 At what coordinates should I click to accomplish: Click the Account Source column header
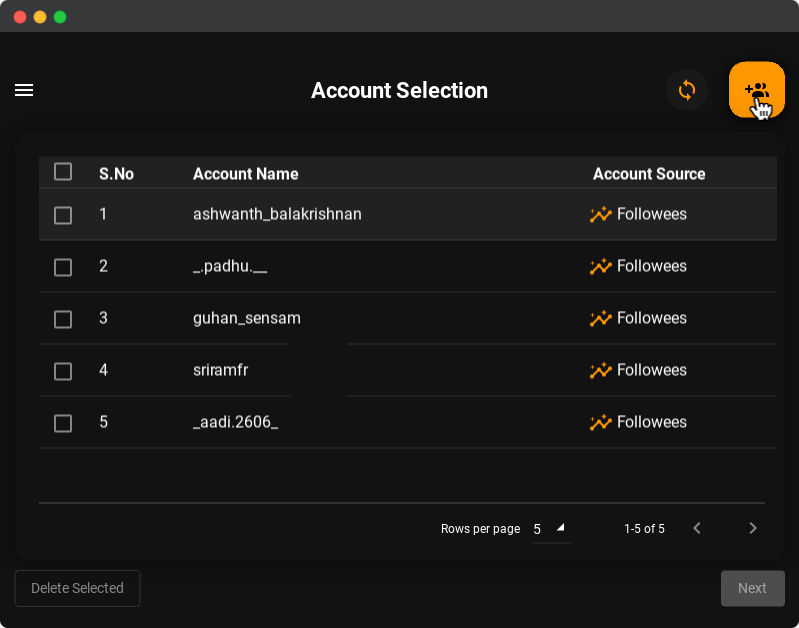(649, 174)
